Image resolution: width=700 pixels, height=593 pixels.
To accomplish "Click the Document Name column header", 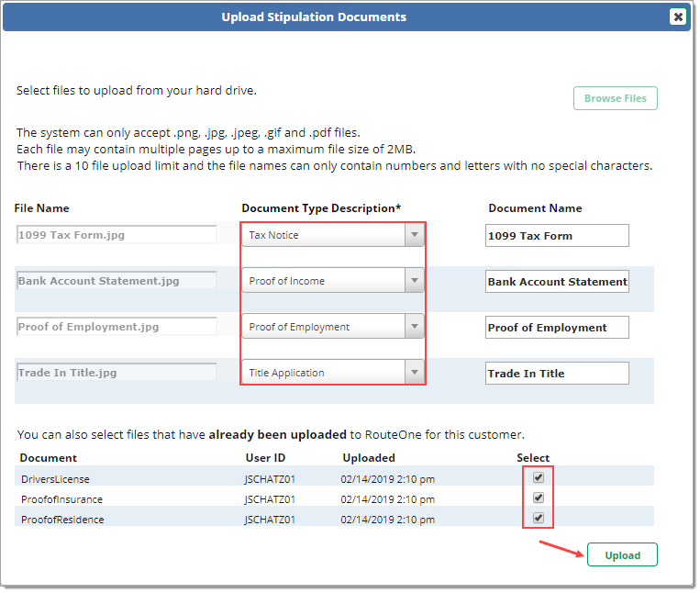I will [x=535, y=208].
